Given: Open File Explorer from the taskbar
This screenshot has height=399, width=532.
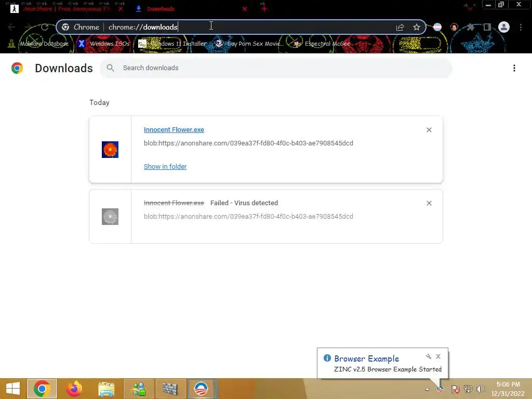Looking at the screenshot, I should coord(106,389).
